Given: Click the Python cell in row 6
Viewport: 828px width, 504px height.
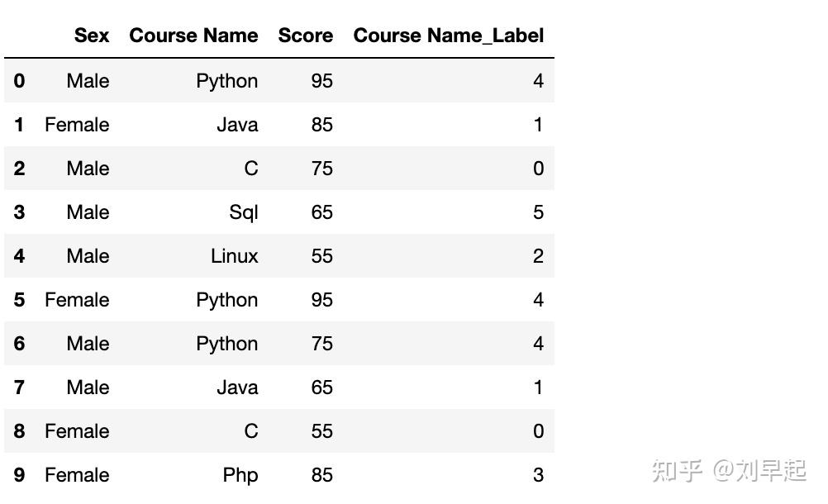Looking at the screenshot, I should pyautogui.click(x=226, y=344).
